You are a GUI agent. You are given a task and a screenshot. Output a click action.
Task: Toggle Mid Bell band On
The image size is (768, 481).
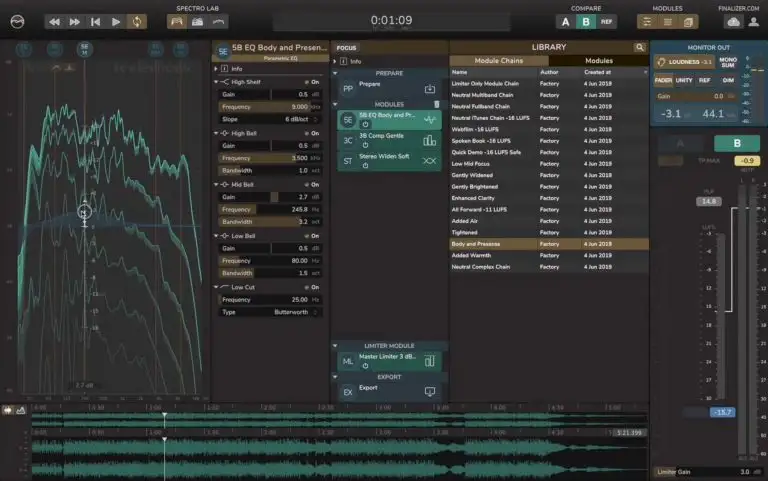tap(312, 185)
